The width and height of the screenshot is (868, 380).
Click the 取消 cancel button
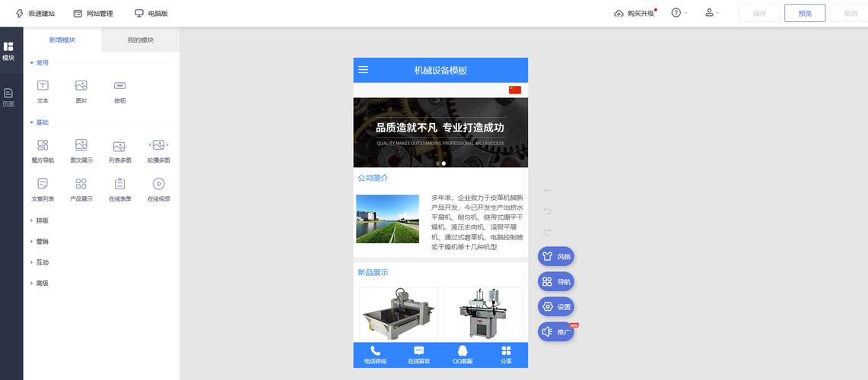pyautogui.click(x=851, y=13)
